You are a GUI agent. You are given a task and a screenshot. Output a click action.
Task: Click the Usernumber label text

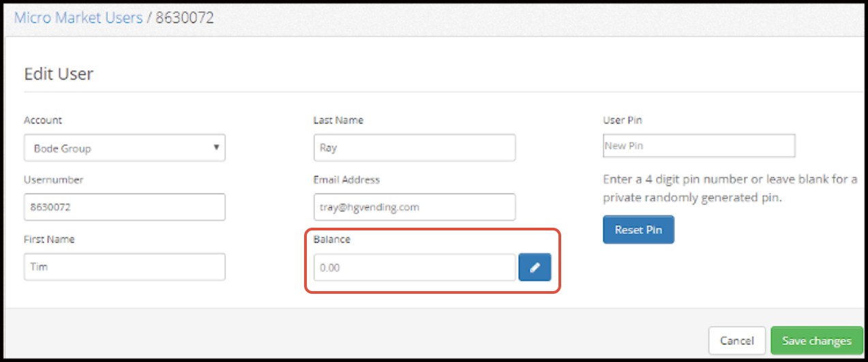click(x=54, y=180)
